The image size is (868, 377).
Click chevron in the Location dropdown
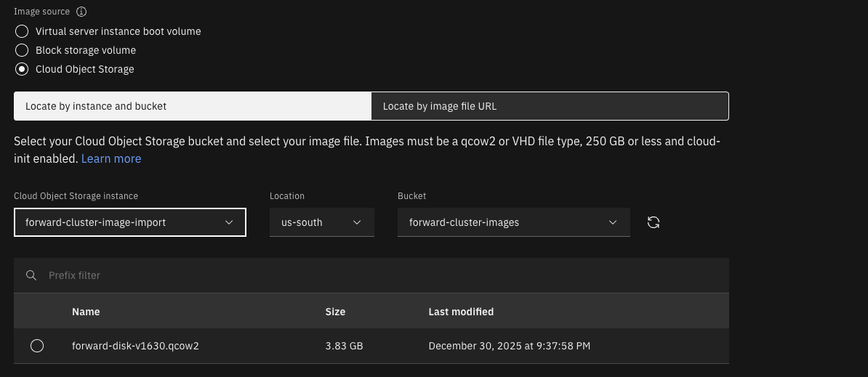click(x=357, y=222)
